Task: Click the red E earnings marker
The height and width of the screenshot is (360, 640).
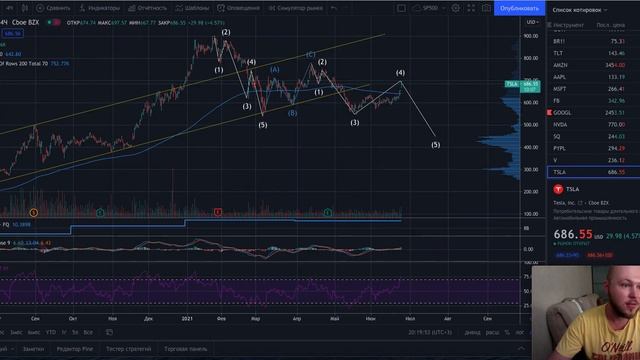Action: coord(218,212)
